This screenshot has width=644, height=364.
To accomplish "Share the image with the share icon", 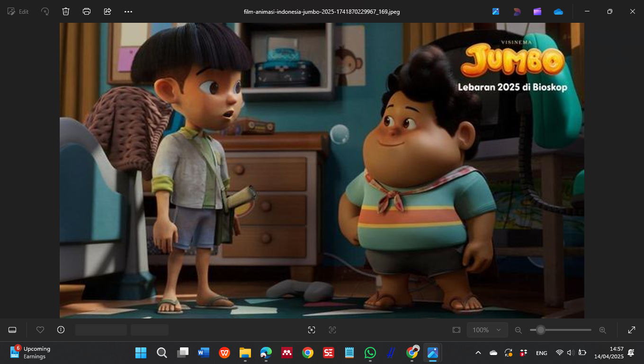I will coord(107,11).
